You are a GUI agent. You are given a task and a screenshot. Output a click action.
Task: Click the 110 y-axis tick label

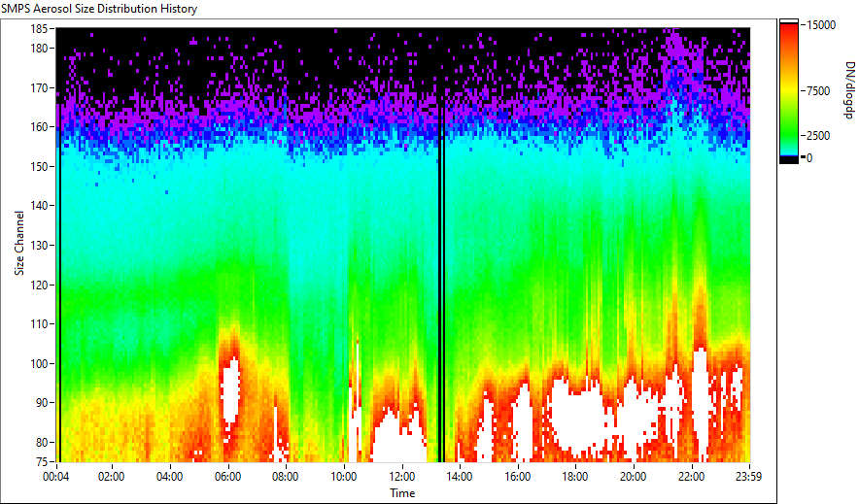[x=39, y=324]
